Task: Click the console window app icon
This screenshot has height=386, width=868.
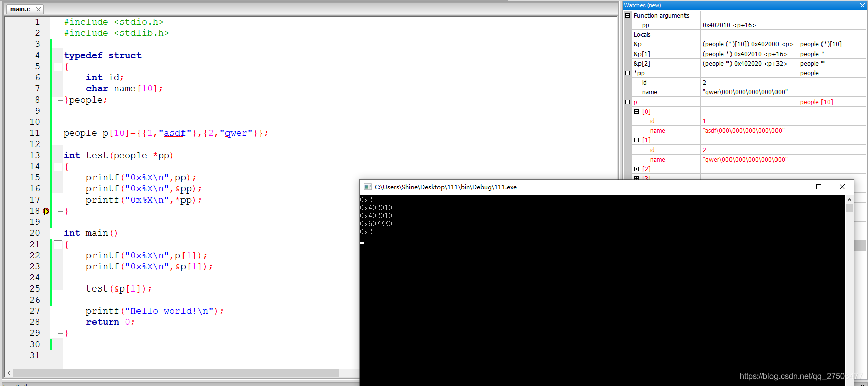Action: [x=368, y=187]
